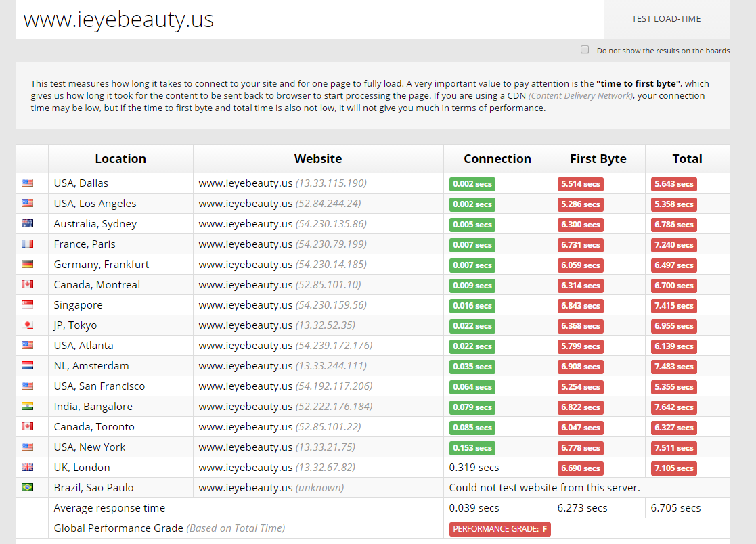Click the France flag icon for Paris
The width and height of the screenshot is (756, 544).
[27, 244]
